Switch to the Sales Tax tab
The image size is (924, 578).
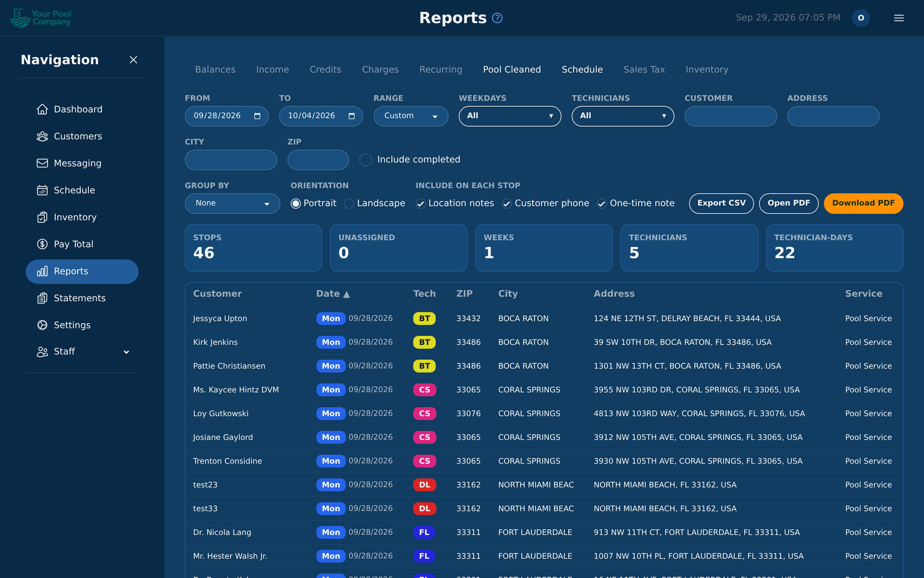(x=644, y=70)
